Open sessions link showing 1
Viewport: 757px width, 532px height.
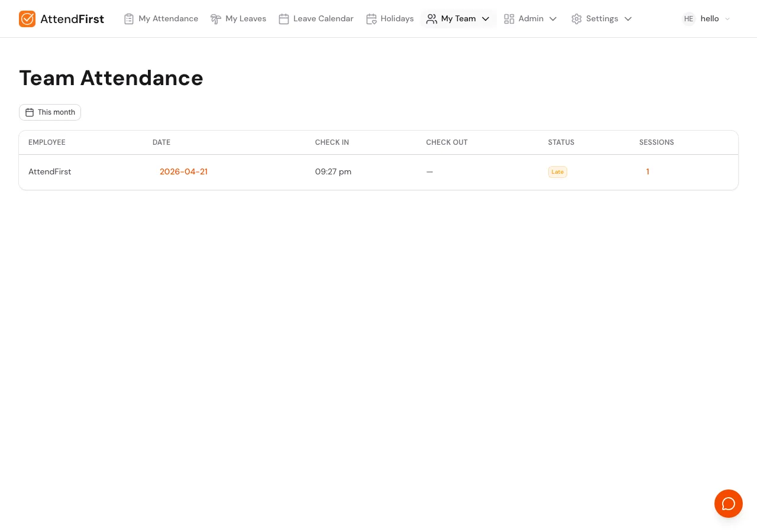point(648,171)
